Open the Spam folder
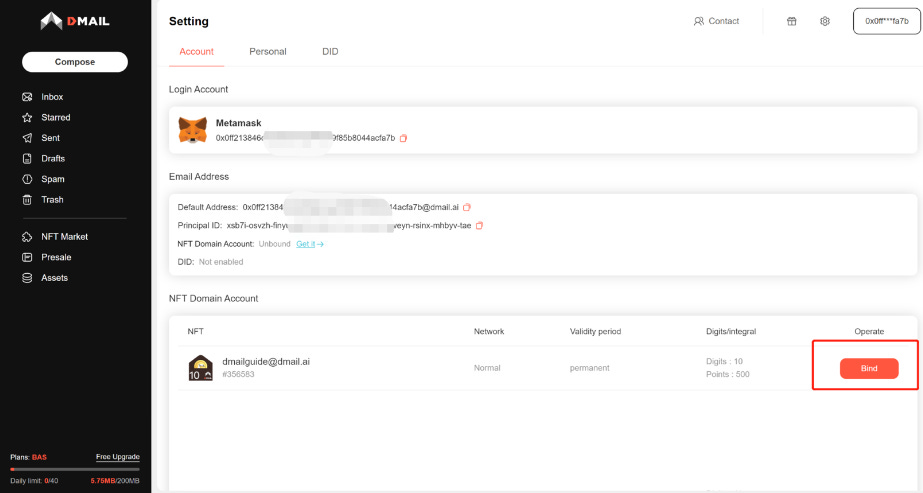 (52, 179)
